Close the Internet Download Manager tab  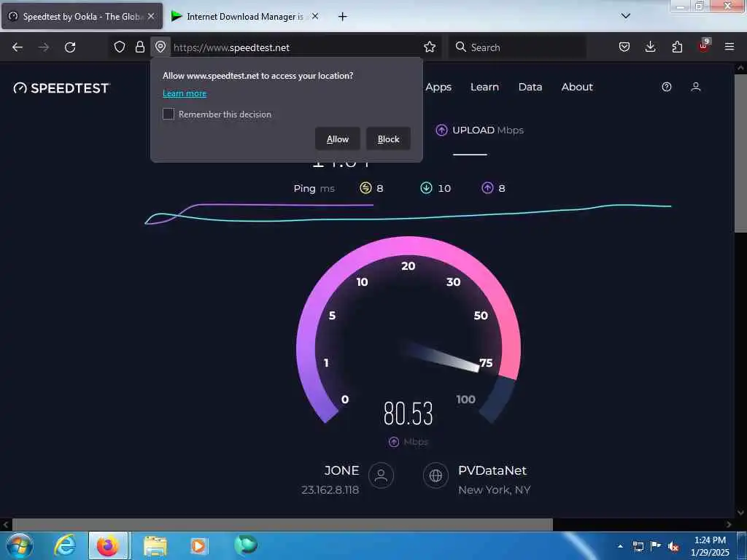(x=315, y=16)
